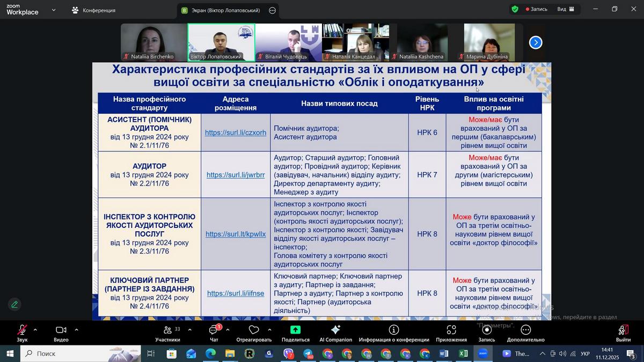This screenshot has width=644, height=362.
Task: Switch to the Конференция tab
Action: point(93,10)
